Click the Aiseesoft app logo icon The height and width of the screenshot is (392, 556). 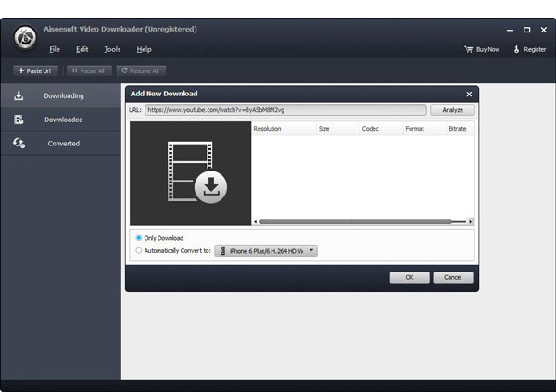tap(25, 37)
